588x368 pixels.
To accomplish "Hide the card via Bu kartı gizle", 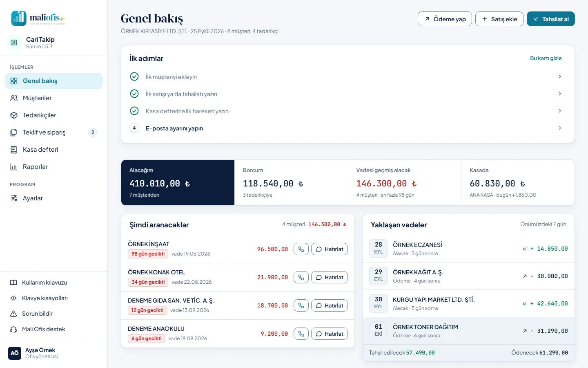I will (x=546, y=58).
